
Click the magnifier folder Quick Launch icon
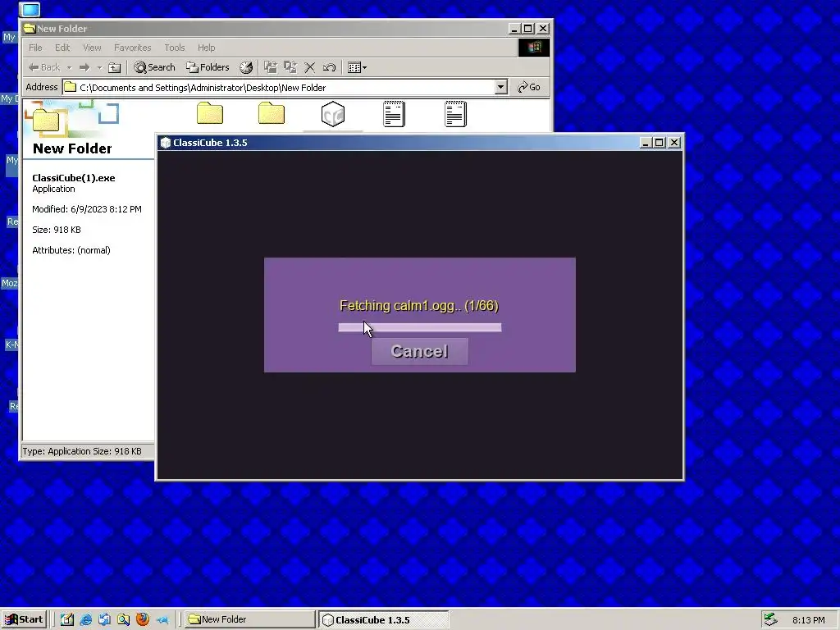tap(124, 620)
